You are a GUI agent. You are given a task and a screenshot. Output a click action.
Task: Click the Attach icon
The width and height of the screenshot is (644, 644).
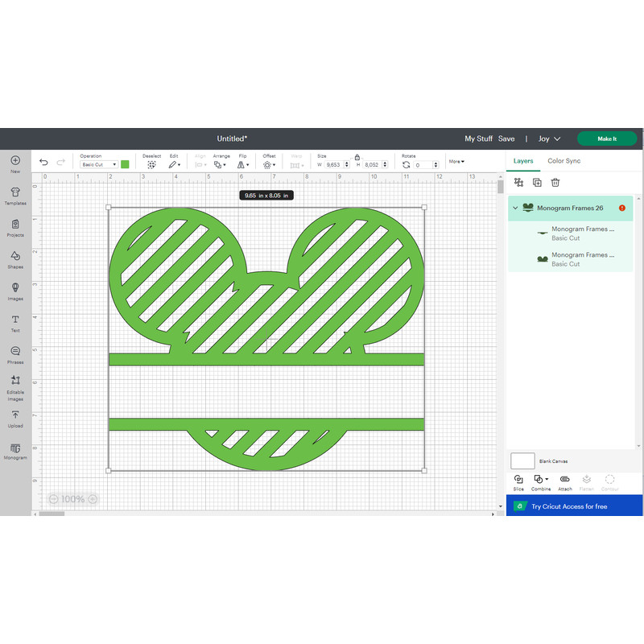tap(564, 481)
